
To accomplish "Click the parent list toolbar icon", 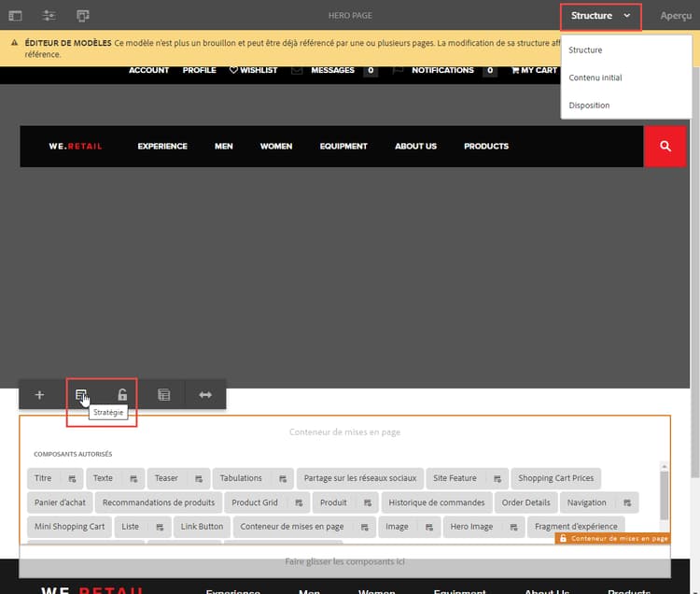I will point(164,395).
